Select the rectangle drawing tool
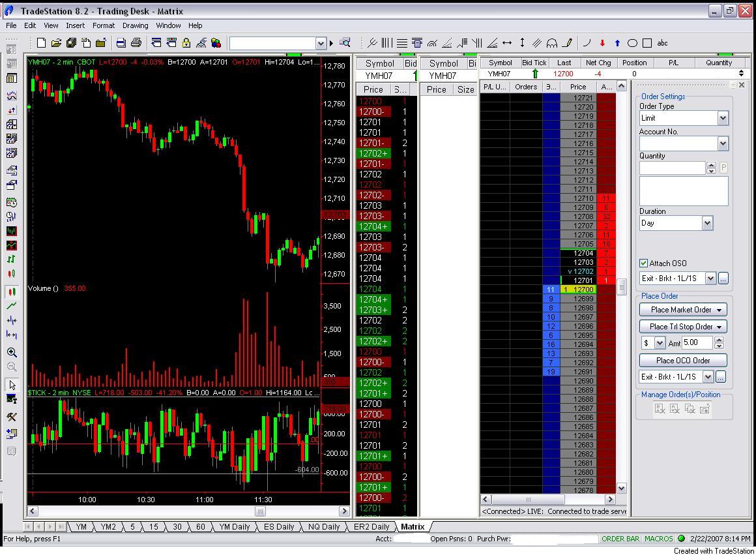 [647, 43]
